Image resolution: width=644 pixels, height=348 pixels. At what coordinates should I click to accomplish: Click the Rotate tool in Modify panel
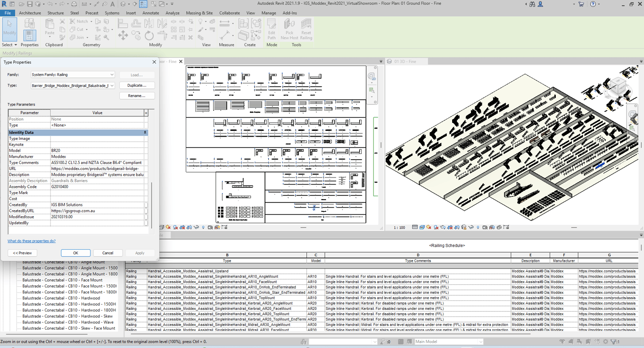point(149,36)
